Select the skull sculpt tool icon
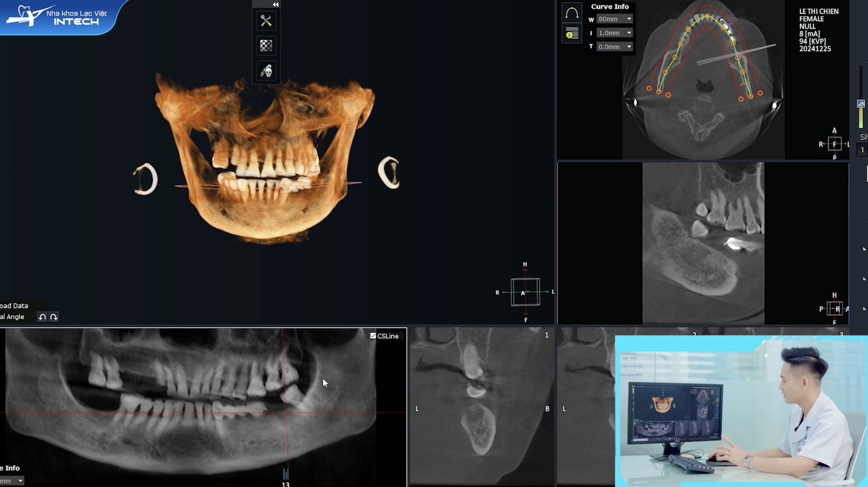868x487 pixels. (266, 71)
